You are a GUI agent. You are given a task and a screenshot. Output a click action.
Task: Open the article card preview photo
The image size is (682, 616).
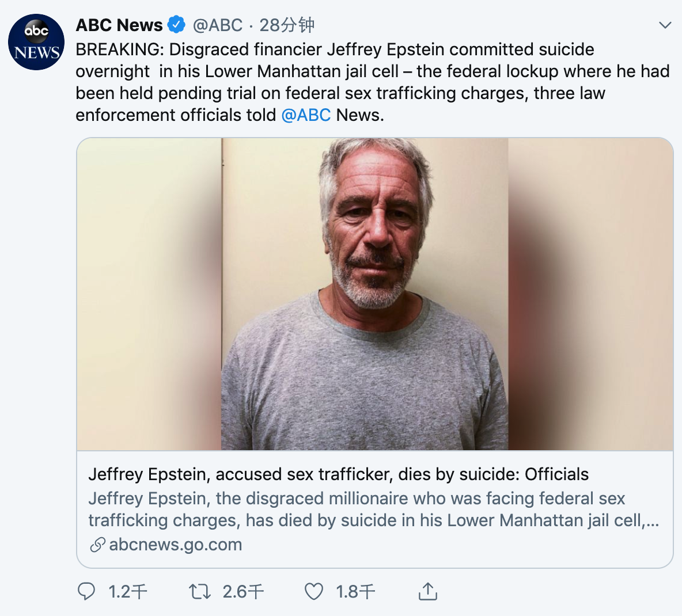click(x=375, y=294)
